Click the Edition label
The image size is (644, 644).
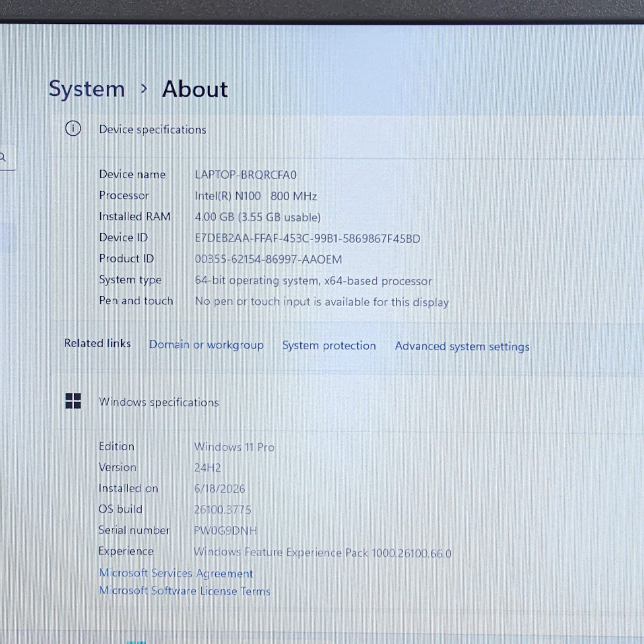click(x=117, y=446)
